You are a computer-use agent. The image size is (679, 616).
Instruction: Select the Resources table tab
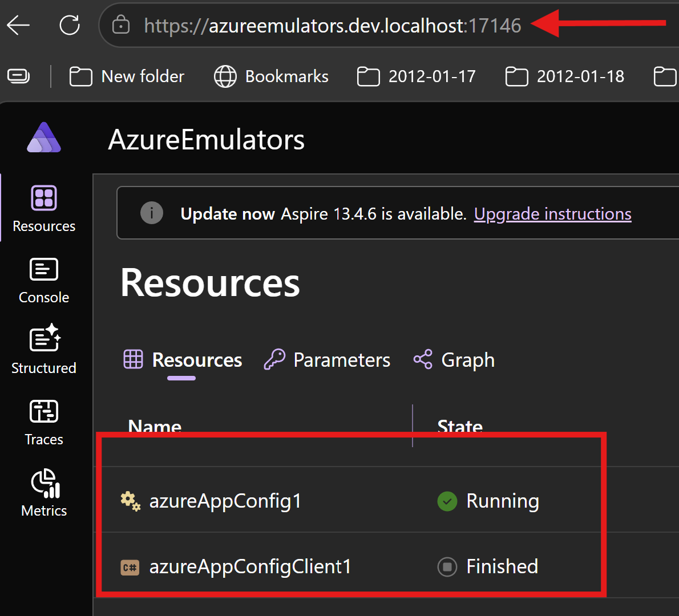[183, 360]
